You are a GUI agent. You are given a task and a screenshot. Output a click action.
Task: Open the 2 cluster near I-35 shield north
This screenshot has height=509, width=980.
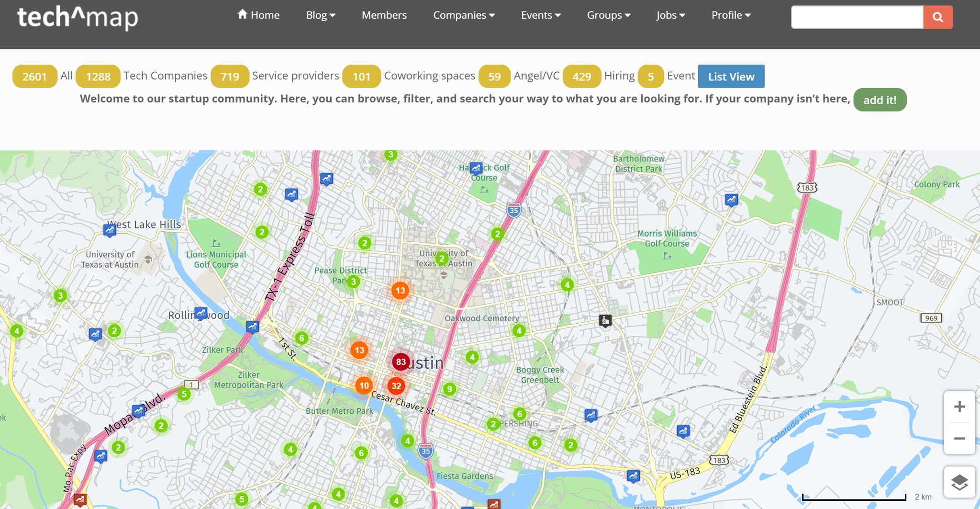497,234
